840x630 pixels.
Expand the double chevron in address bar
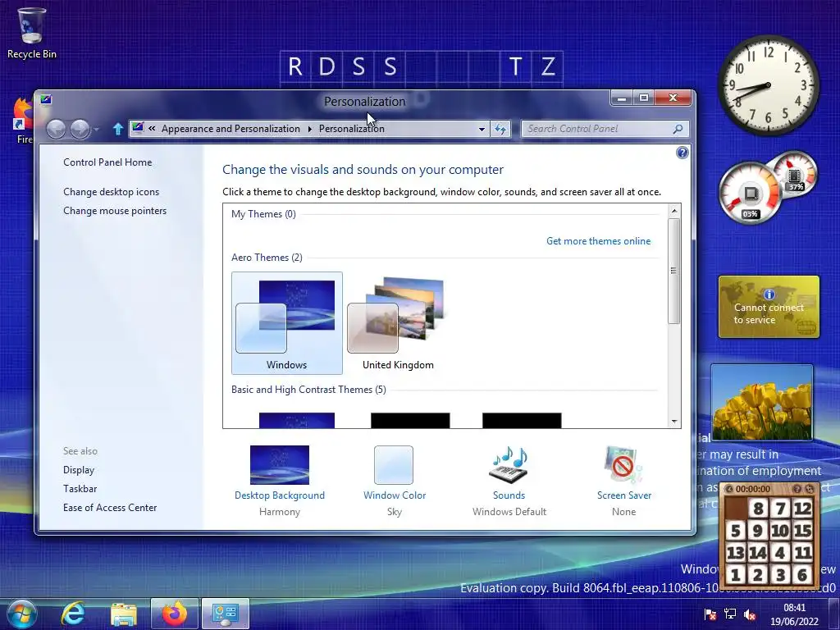pos(152,129)
